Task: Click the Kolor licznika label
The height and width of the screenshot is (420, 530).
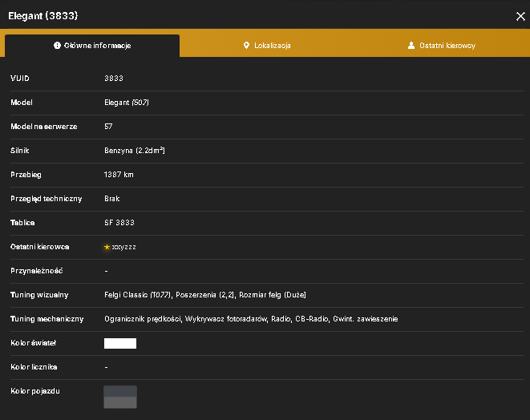Action: click(34, 367)
